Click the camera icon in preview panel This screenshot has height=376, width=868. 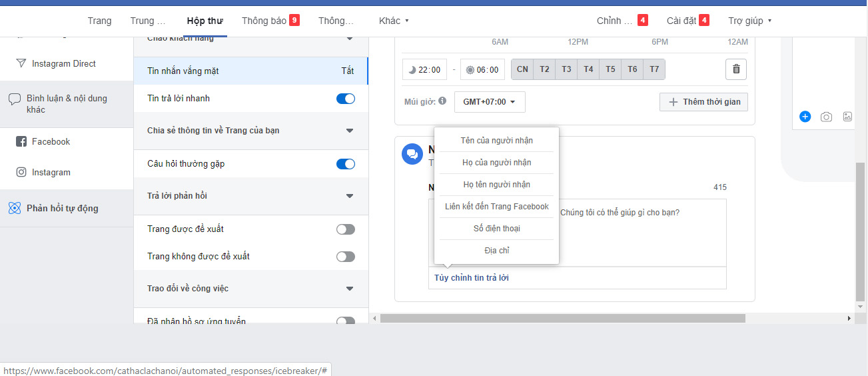point(826,117)
